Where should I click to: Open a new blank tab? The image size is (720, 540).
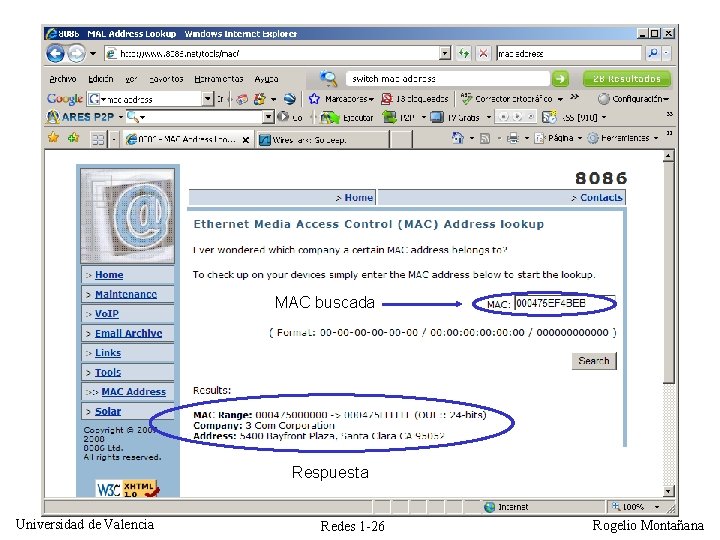click(x=401, y=139)
